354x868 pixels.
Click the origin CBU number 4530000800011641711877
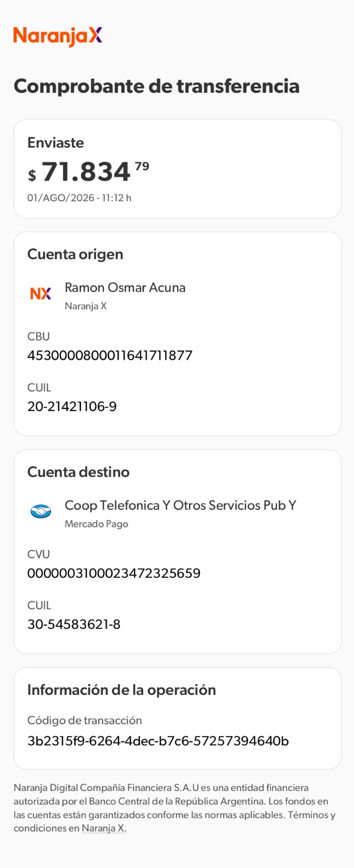click(x=110, y=355)
